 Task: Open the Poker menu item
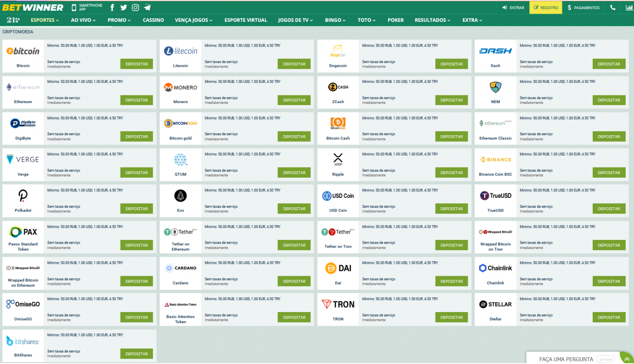[396, 20]
